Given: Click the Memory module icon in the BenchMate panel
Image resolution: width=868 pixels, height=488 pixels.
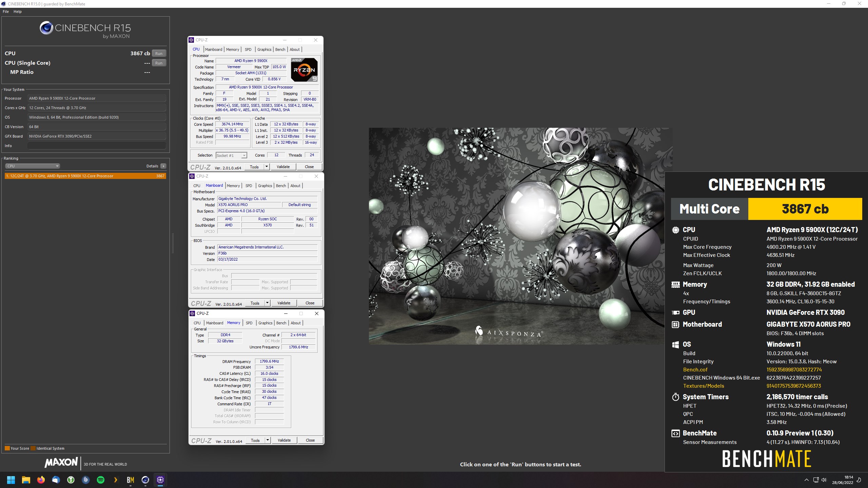Looking at the screenshot, I should point(675,285).
